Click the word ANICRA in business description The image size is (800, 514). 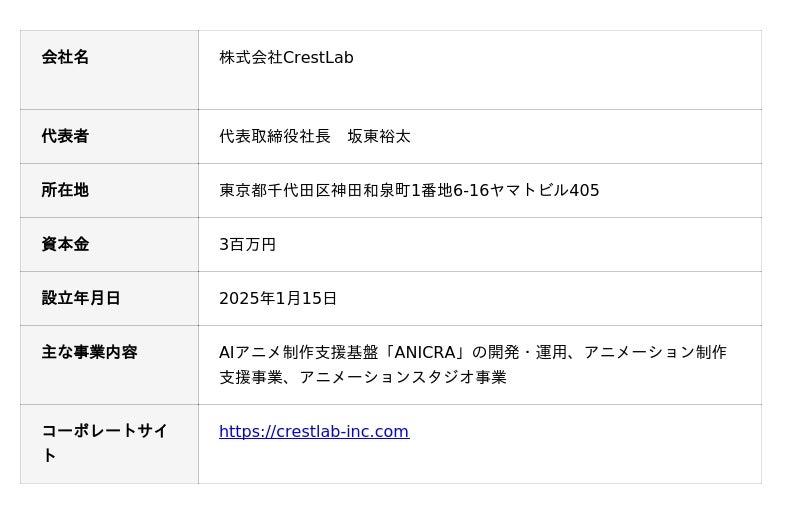click(425, 352)
